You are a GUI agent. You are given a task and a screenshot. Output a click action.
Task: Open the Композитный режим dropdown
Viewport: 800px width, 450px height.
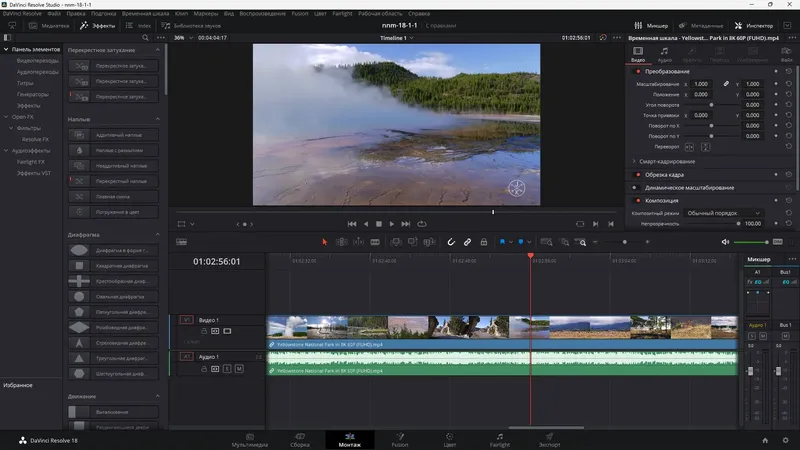723,213
